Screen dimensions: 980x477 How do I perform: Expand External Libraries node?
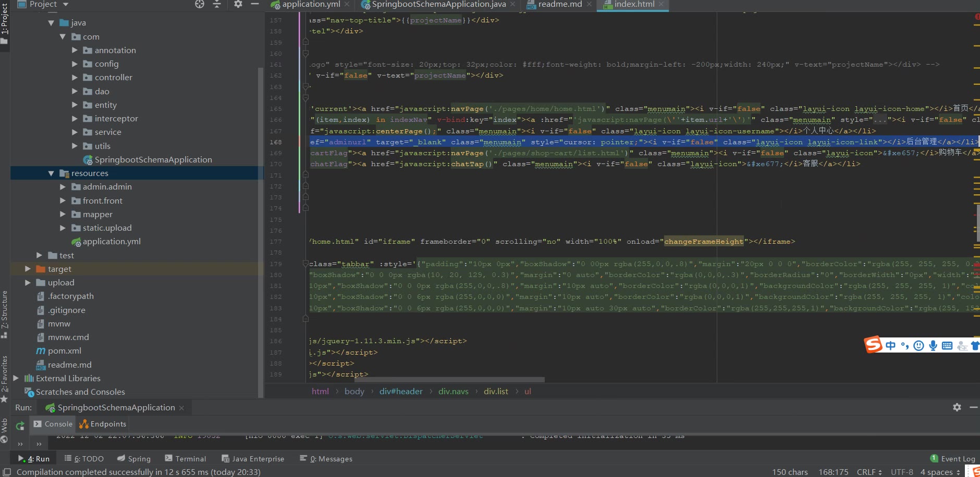click(x=16, y=378)
